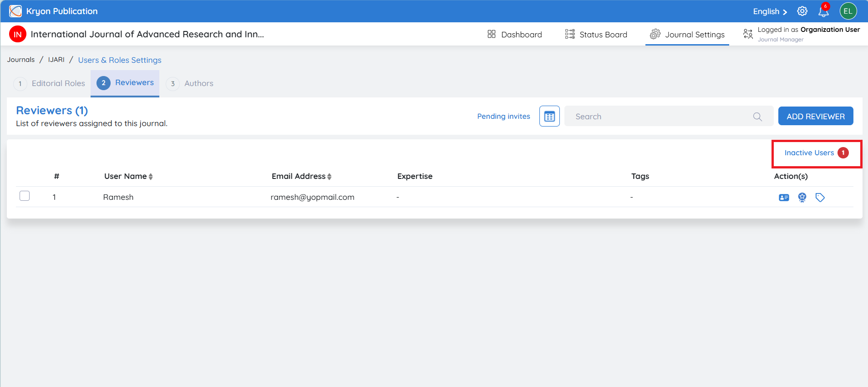This screenshot has height=387, width=868.
Task: Select the checkbox for Ramesh row
Action: 25,196
